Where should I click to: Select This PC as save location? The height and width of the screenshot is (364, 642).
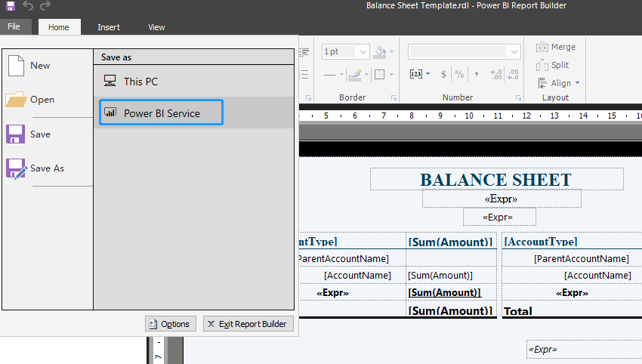point(193,82)
